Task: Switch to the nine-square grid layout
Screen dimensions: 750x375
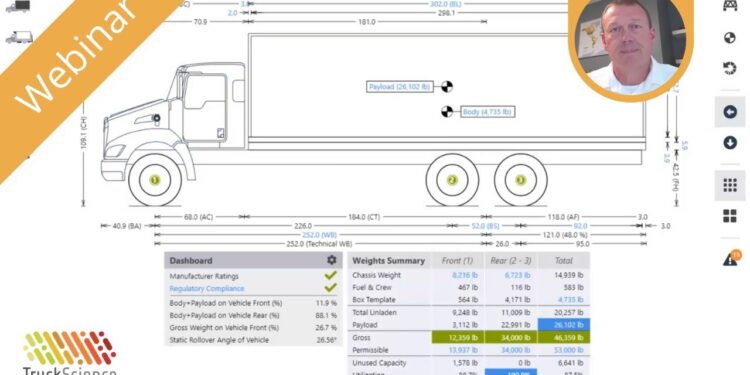Action: click(x=730, y=185)
